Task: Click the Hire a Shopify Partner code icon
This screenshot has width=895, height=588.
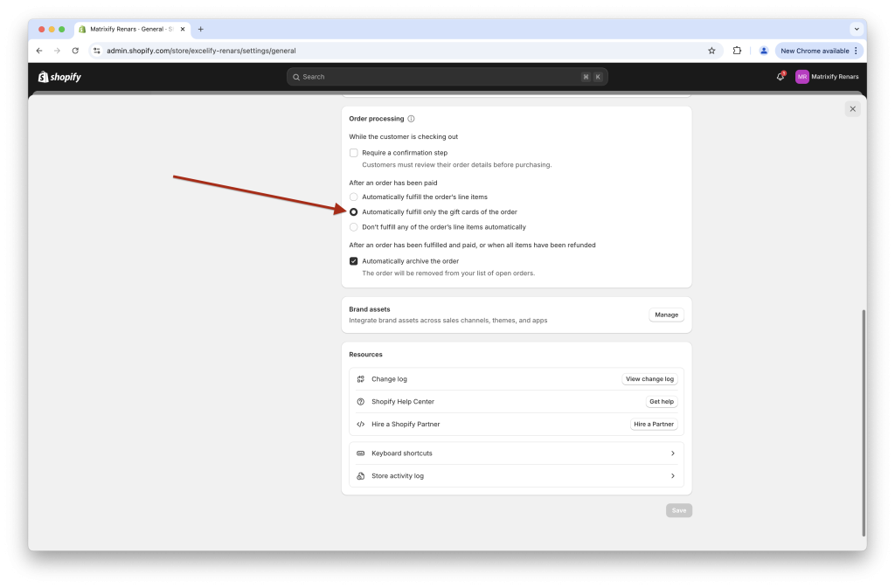Action: (x=361, y=424)
